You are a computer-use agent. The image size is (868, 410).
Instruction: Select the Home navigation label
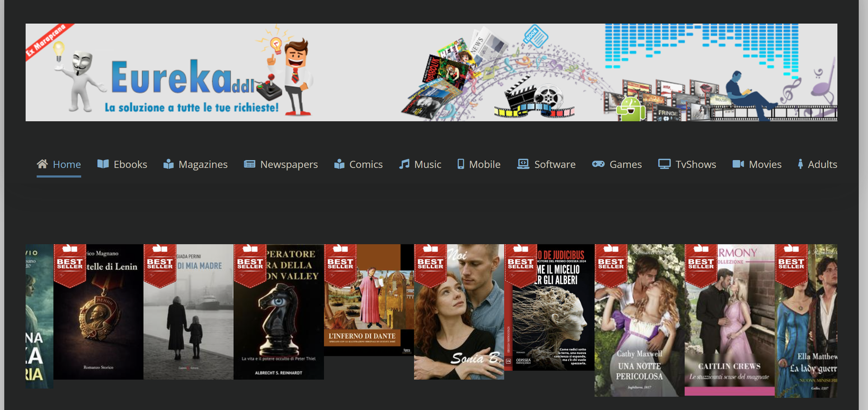[67, 165]
